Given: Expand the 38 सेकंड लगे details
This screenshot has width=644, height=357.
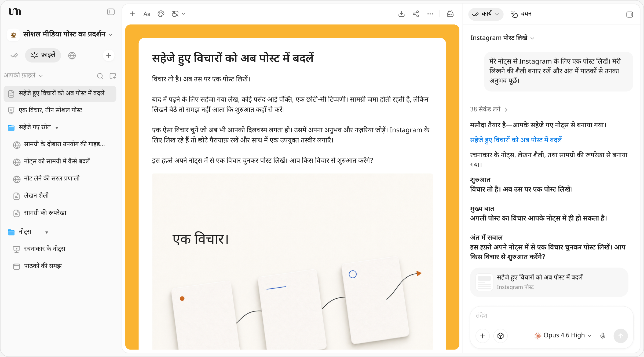Looking at the screenshot, I should coord(489,109).
